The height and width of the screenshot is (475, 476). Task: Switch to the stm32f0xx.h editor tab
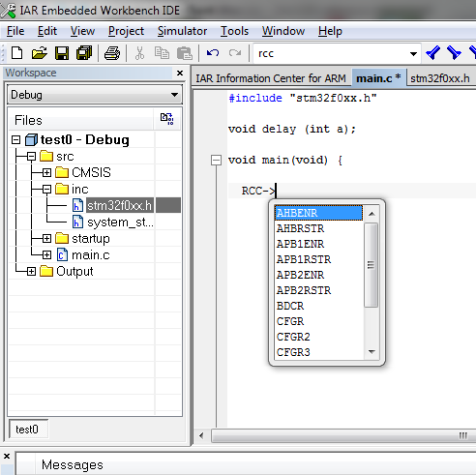(440, 78)
